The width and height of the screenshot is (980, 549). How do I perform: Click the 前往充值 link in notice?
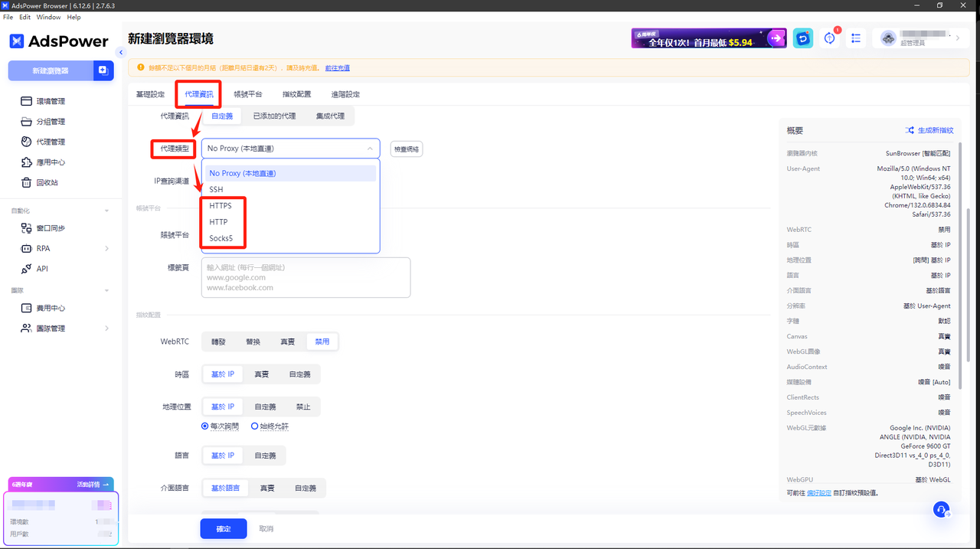coord(337,68)
